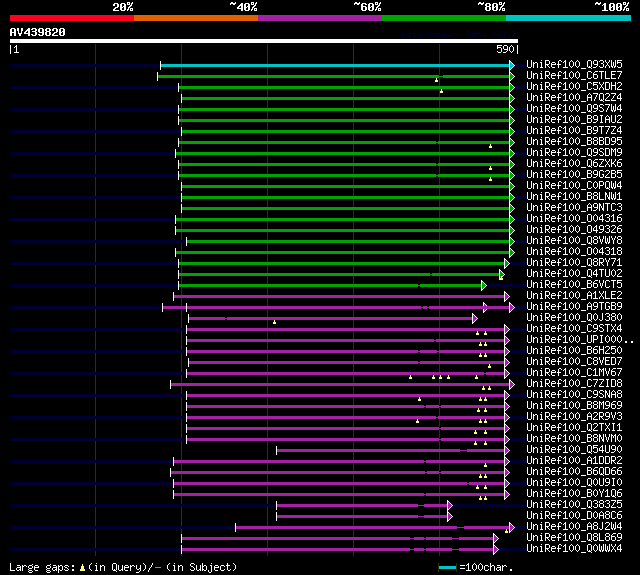Click UniRef100_B6H250 label
This screenshot has width=640, height=575.
click(x=574, y=351)
